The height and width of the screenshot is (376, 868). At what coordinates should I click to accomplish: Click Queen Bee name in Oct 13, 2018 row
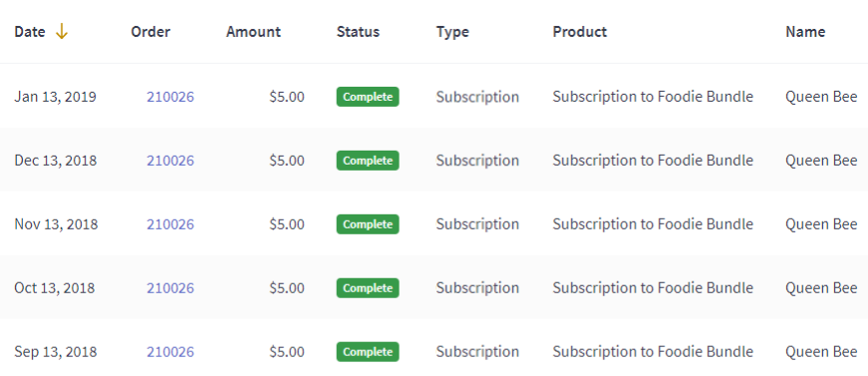(x=821, y=288)
